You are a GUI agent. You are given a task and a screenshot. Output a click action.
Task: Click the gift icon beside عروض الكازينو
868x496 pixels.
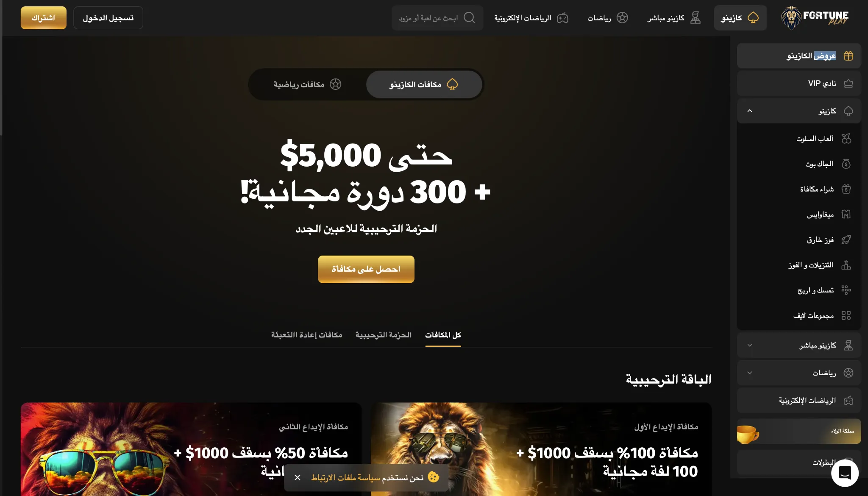click(x=848, y=56)
